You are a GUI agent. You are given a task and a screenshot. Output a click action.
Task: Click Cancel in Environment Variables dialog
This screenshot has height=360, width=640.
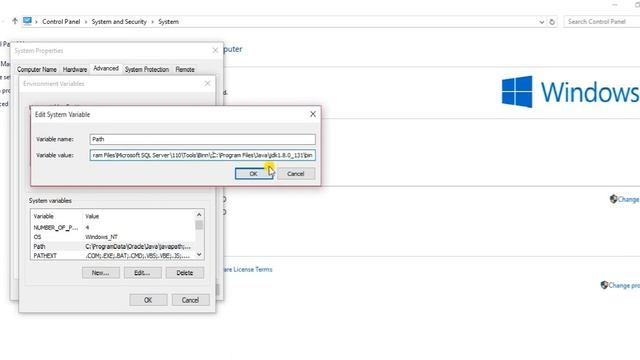click(x=190, y=300)
